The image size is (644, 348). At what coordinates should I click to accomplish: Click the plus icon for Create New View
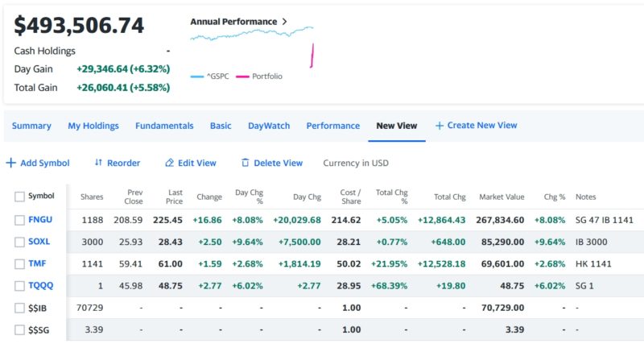[439, 126]
